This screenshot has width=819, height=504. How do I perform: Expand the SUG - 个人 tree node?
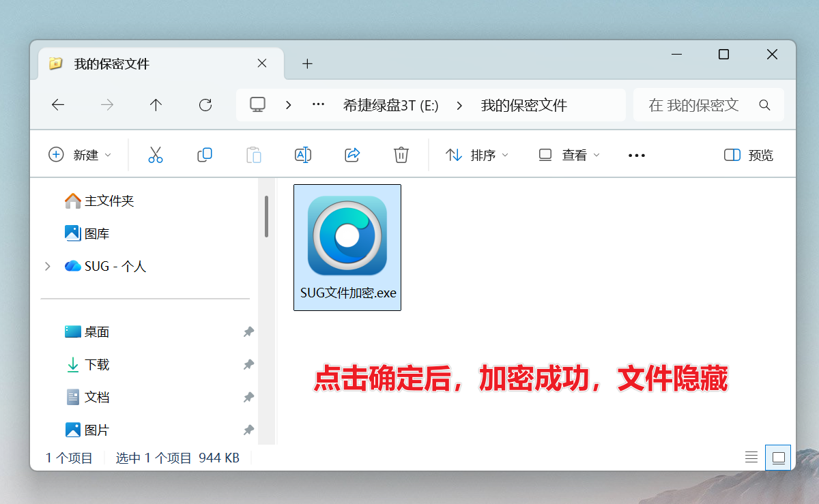coord(47,267)
